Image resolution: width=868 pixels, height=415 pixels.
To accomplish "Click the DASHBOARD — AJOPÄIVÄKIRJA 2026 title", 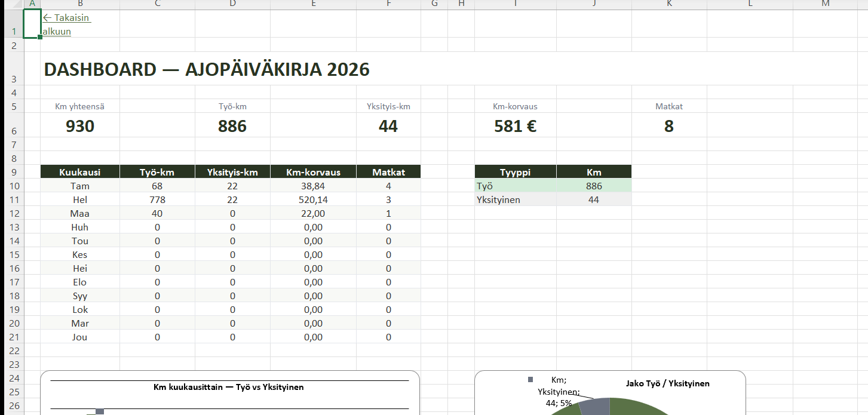I will coord(207,70).
